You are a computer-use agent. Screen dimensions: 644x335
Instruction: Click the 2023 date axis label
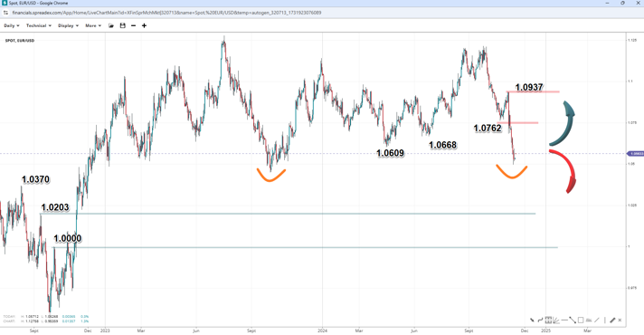(x=105, y=330)
